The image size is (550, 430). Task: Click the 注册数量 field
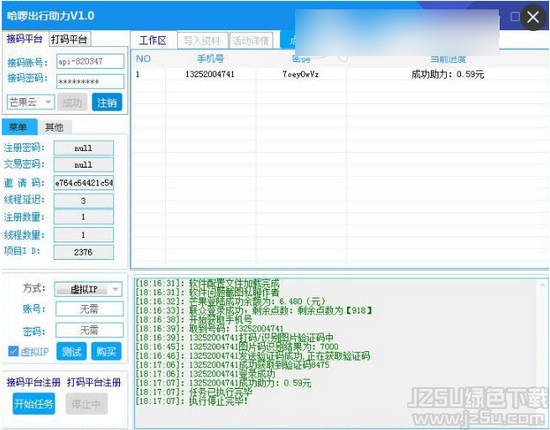[83, 217]
